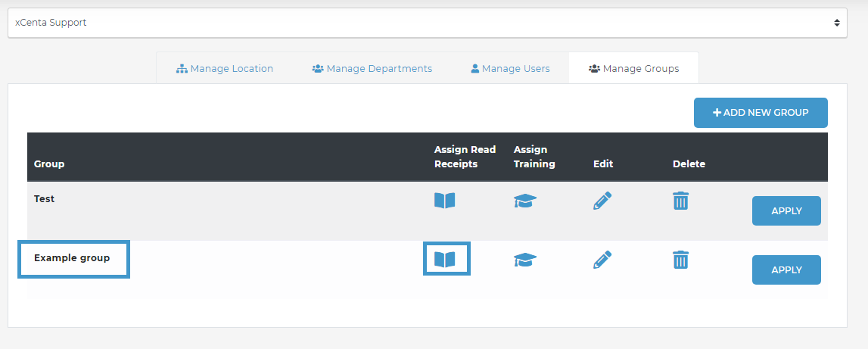The height and width of the screenshot is (349, 868).
Task: Open Assign Read Receipts for Example group
Action: tap(444, 259)
